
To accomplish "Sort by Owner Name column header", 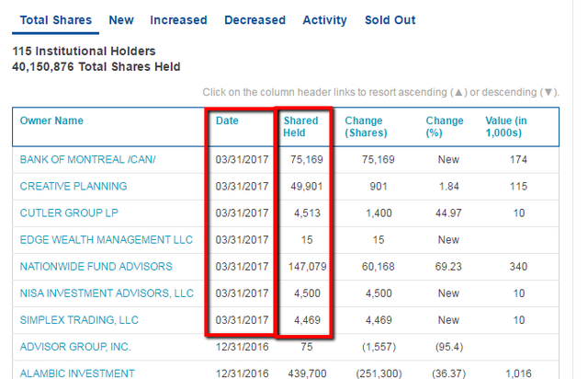I will point(51,121).
